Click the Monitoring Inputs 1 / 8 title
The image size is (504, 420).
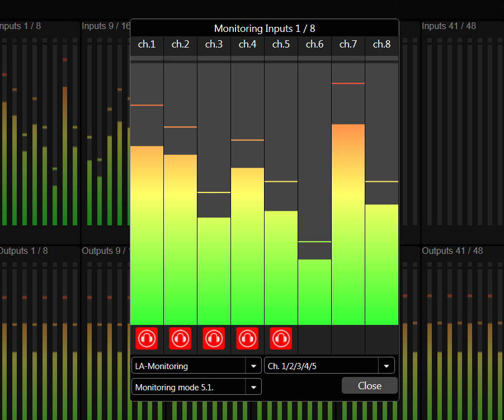click(264, 28)
